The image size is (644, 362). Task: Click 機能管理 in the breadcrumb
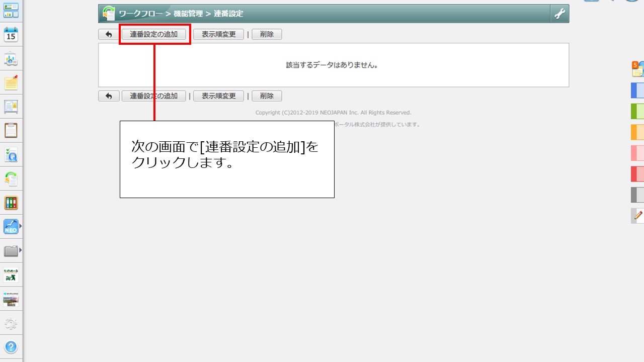[188, 14]
